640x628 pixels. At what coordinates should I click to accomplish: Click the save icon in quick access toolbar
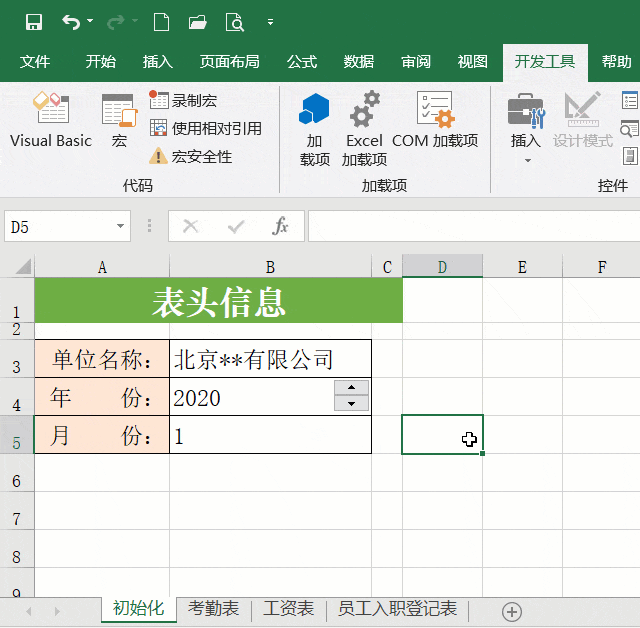34,22
